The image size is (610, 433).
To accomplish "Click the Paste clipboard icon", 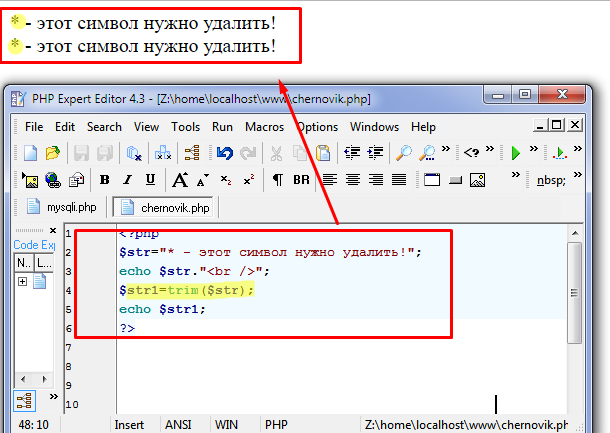I will click(323, 153).
